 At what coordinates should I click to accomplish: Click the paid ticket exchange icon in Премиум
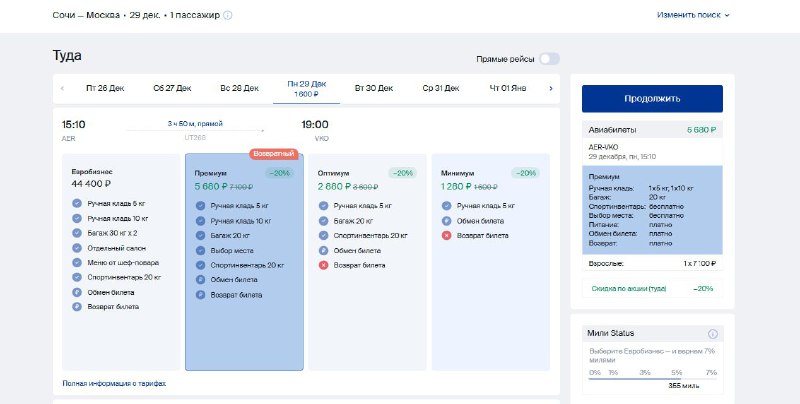click(x=200, y=279)
